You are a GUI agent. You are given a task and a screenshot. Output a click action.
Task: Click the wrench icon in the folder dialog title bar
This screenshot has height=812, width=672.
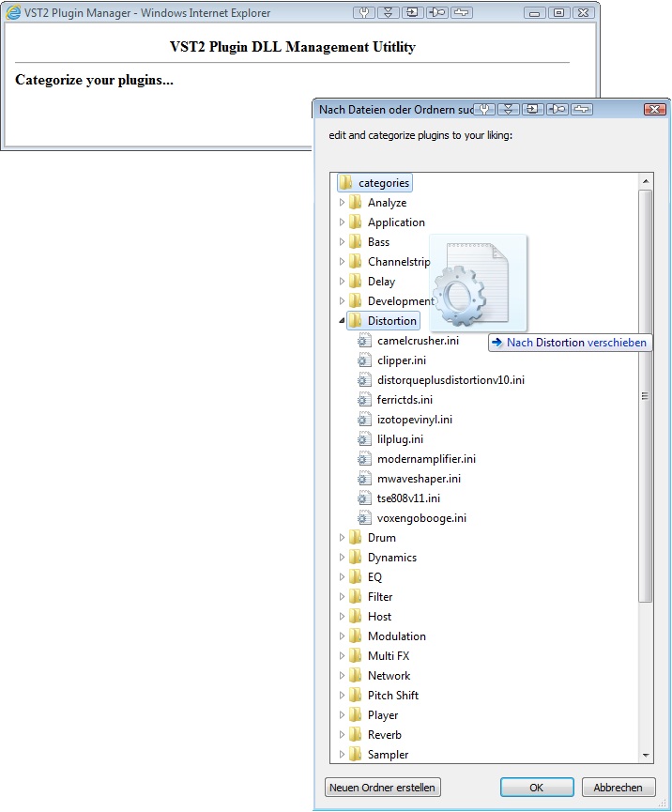485,109
